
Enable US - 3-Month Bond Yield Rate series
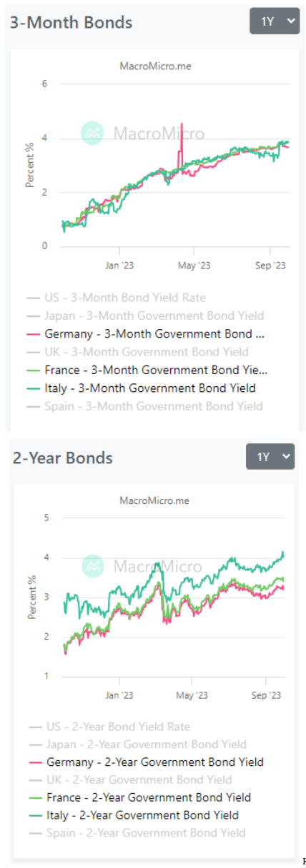pyautogui.click(x=116, y=298)
